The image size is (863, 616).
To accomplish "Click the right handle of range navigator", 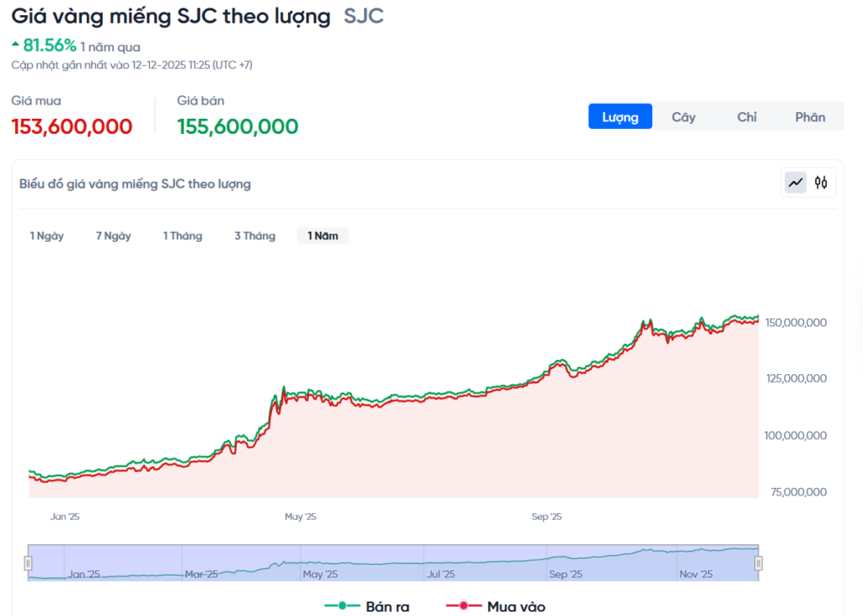I will pos(758,563).
